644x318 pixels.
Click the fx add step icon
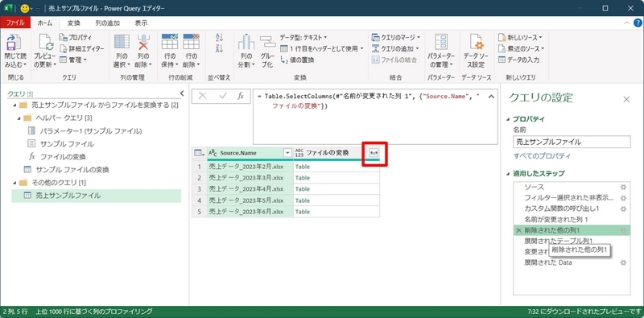(241, 96)
